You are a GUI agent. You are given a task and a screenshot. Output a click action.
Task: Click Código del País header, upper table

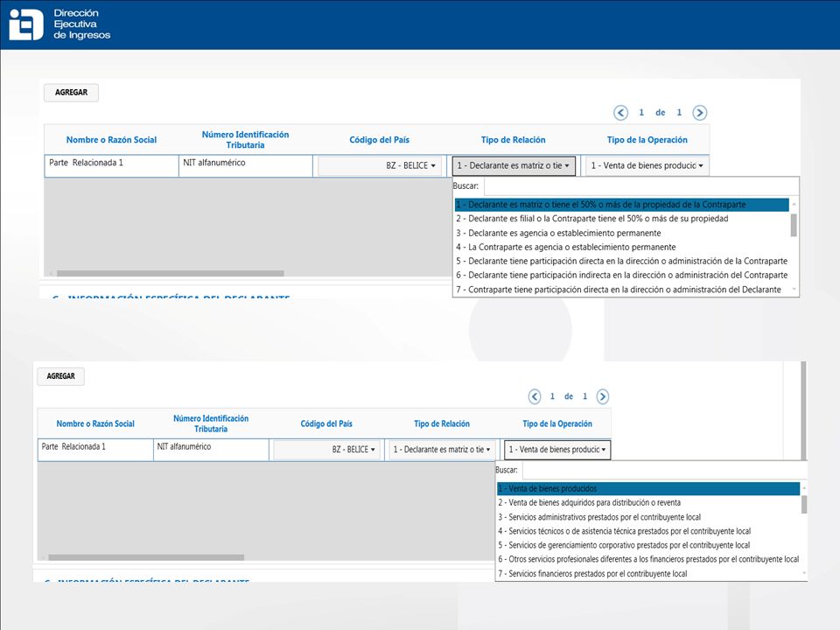379,140
